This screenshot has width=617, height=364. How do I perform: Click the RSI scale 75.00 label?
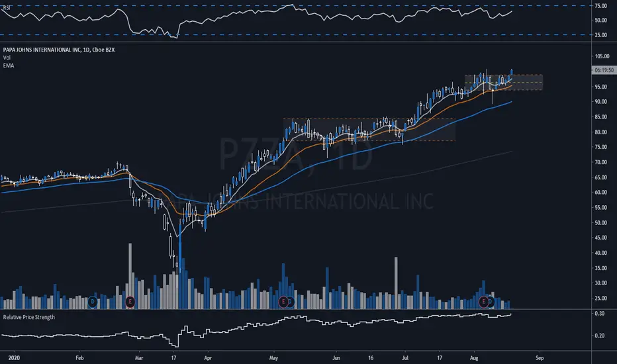click(x=600, y=6)
